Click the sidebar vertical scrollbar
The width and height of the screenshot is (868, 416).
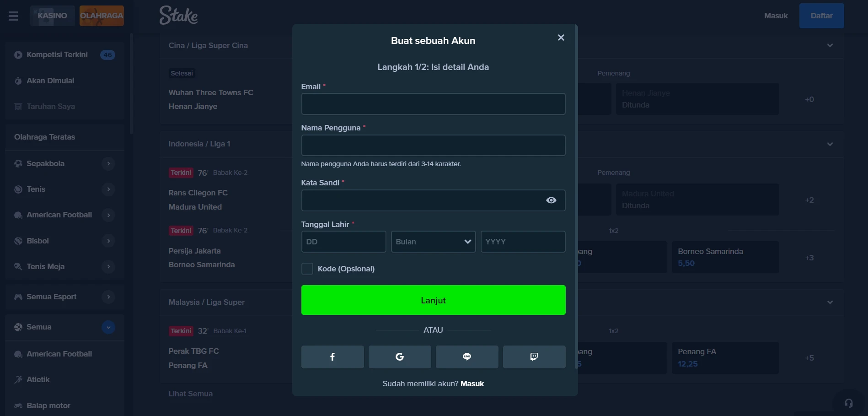(x=131, y=84)
